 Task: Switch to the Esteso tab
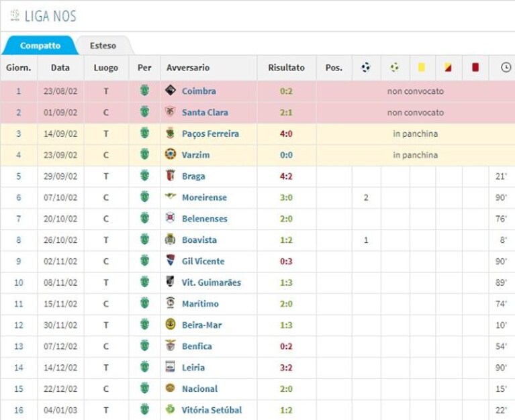click(103, 45)
